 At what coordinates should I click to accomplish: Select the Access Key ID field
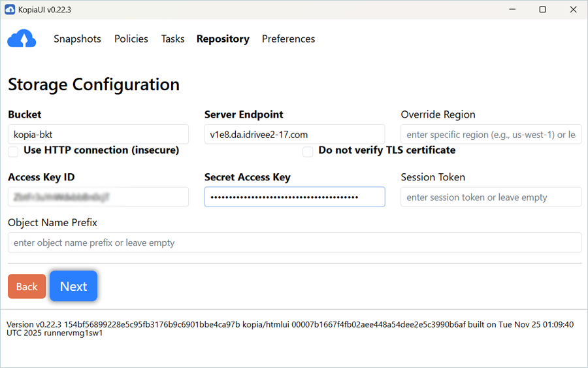[x=98, y=197]
